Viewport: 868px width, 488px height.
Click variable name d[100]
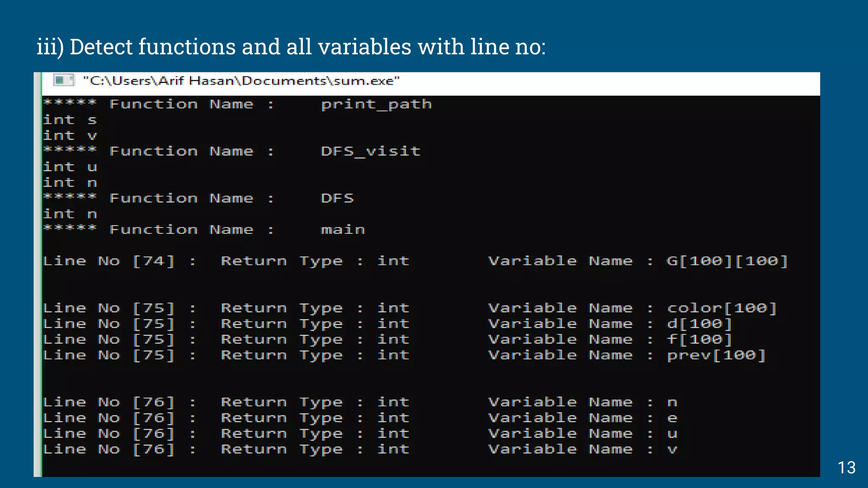[x=699, y=324]
